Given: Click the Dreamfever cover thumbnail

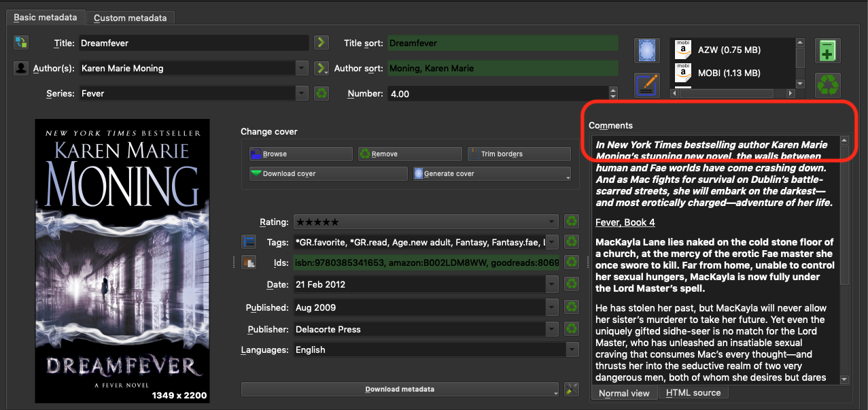Looking at the screenshot, I should [x=122, y=260].
